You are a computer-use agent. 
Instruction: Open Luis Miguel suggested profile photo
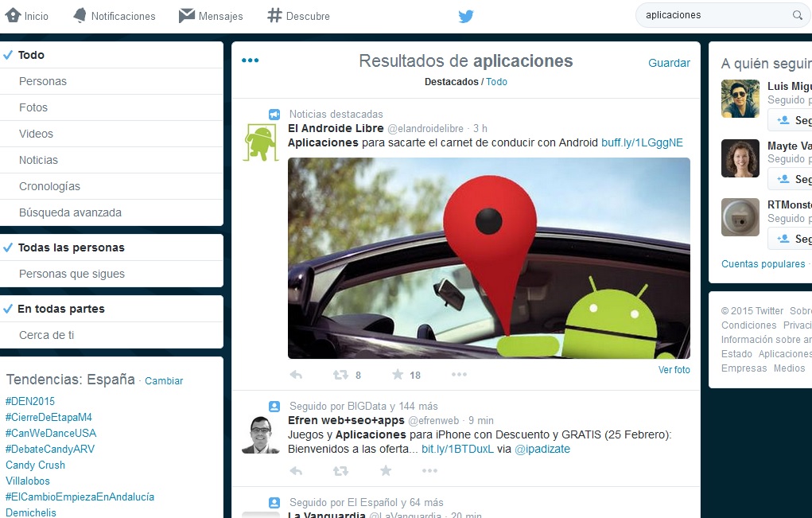740,99
